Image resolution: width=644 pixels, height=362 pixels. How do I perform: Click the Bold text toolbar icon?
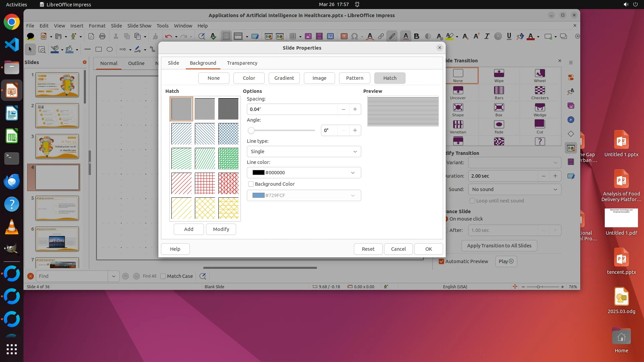click(x=417, y=36)
